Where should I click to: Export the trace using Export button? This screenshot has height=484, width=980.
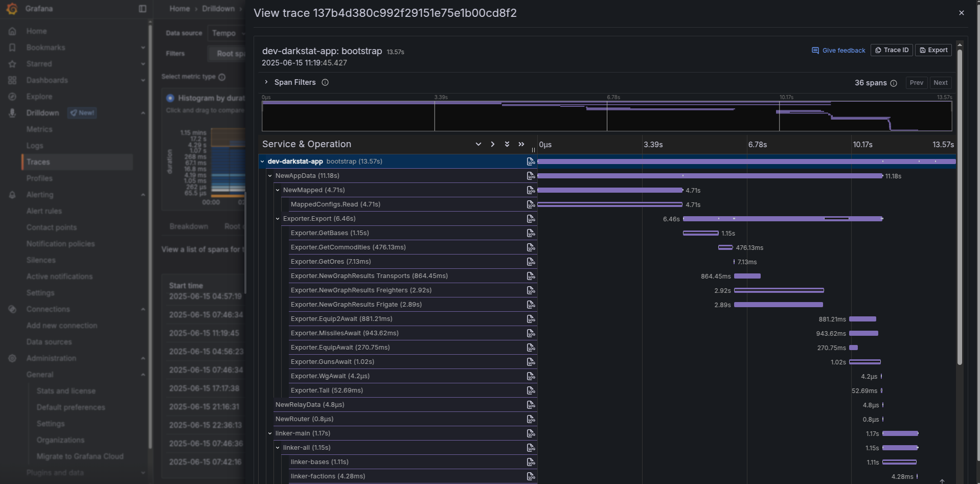click(x=933, y=50)
